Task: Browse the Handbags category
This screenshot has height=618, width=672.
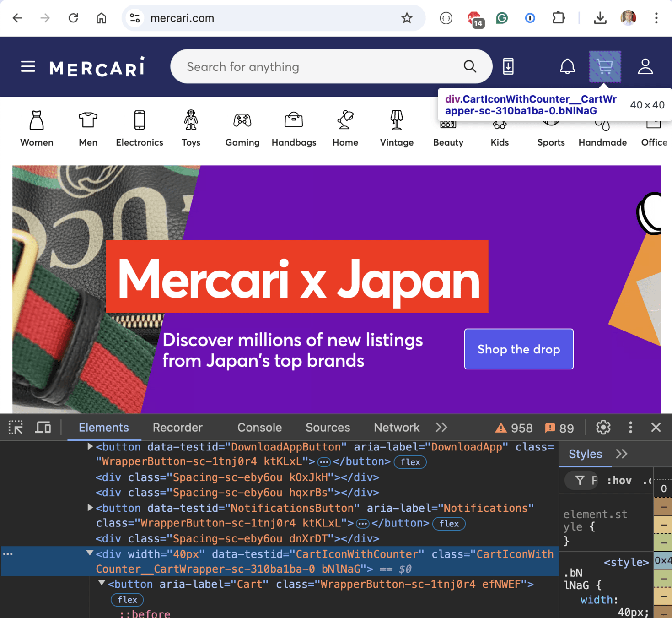Action: click(294, 129)
